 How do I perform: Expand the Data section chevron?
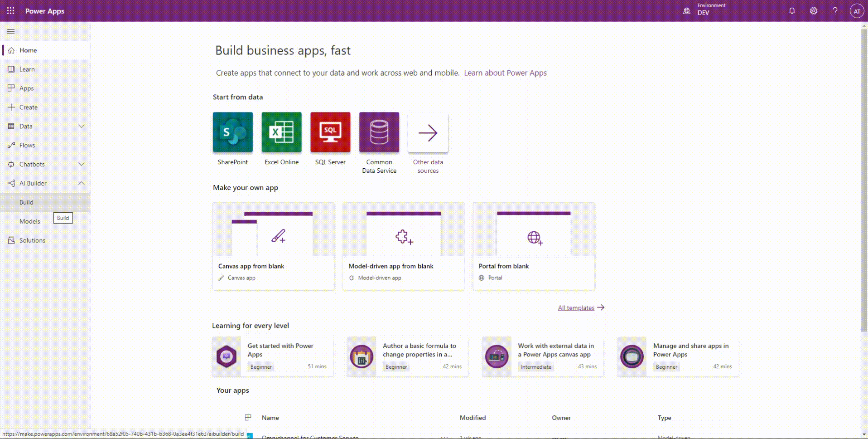[82, 126]
